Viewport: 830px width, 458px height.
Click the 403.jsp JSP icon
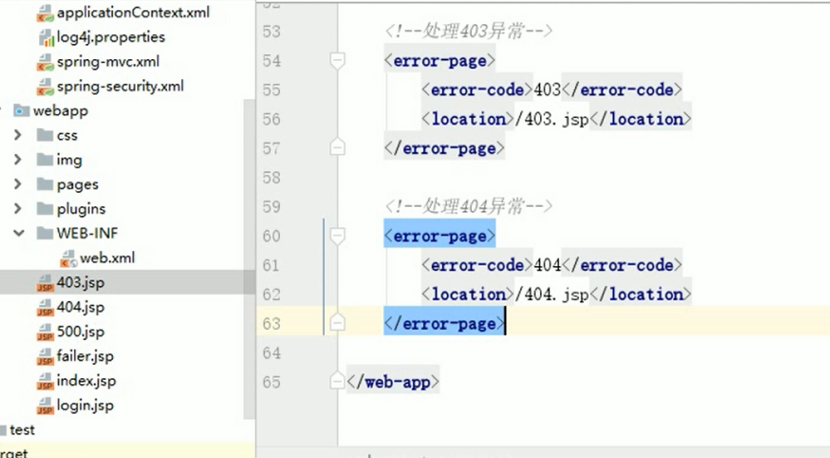45,283
